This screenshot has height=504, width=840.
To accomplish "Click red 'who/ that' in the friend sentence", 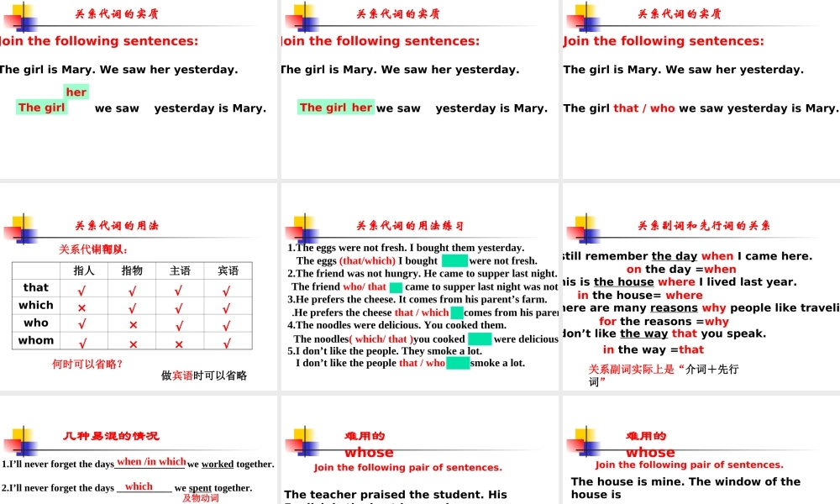I will click(365, 286).
